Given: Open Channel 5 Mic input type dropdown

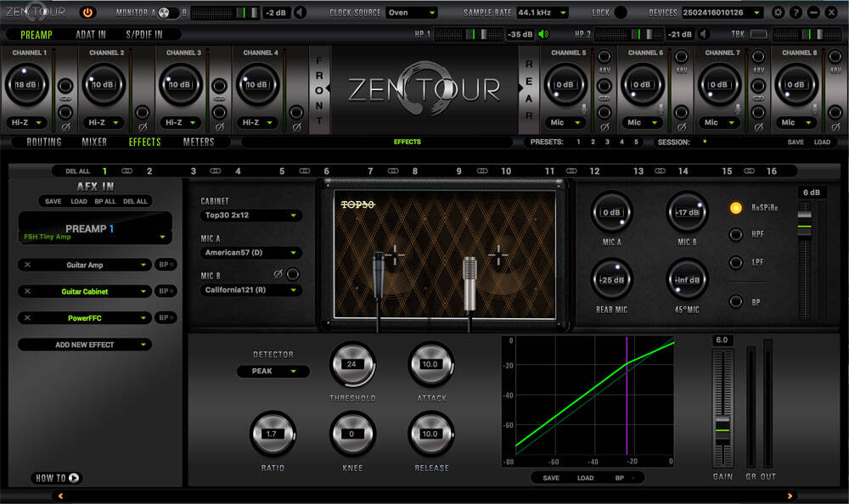Looking at the screenshot, I should (565, 122).
